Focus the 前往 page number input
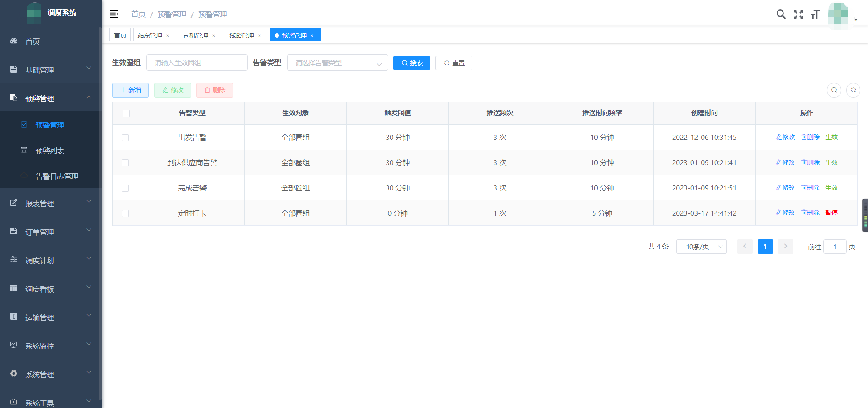Screen dimensions: 868x408 (835, 247)
